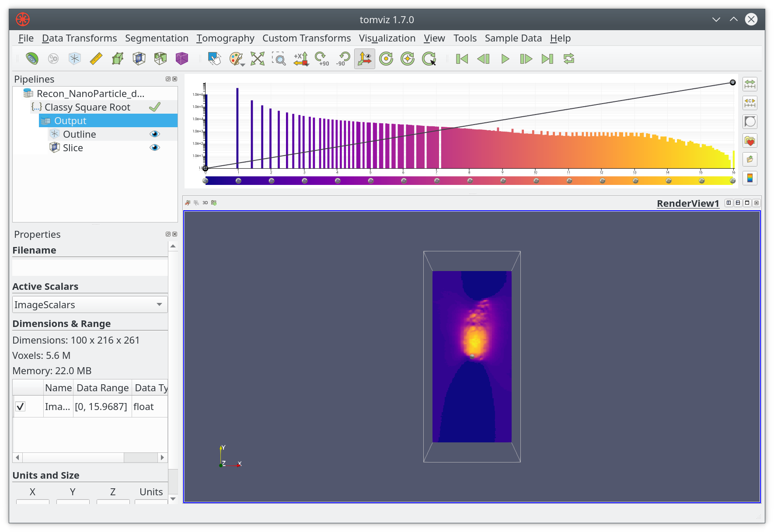The width and height of the screenshot is (774, 532).
Task: Select the Recon_NanoParticle data source
Action: pyautogui.click(x=90, y=94)
